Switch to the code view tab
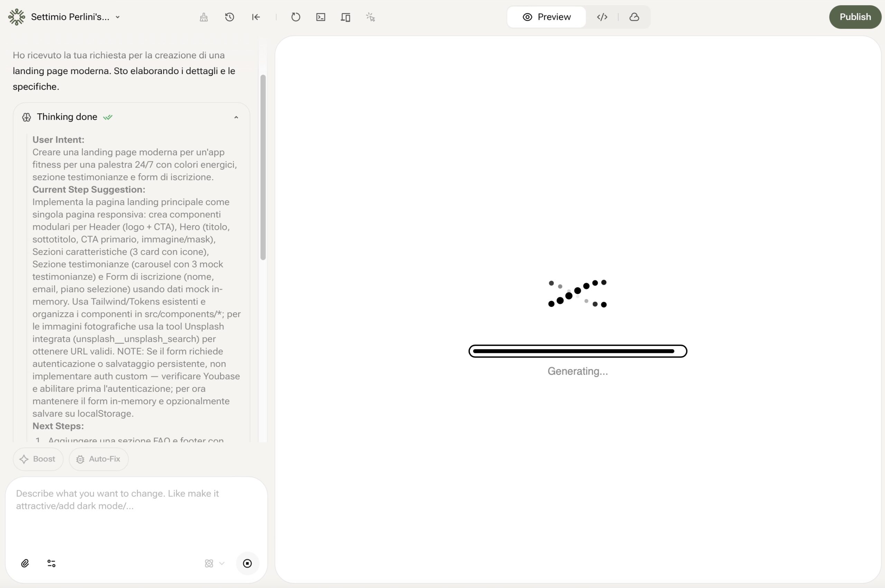 (602, 17)
